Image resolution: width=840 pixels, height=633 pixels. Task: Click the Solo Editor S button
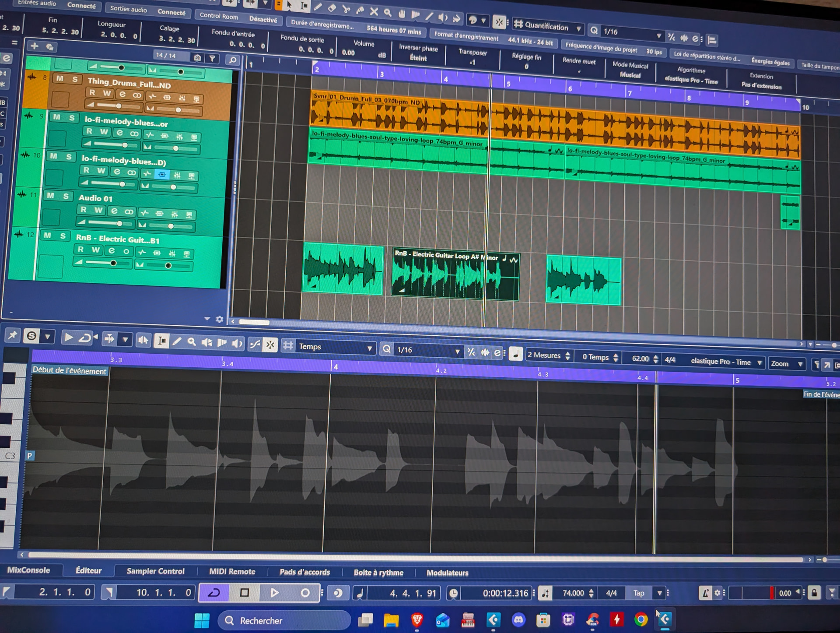click(x=31, y=336)
